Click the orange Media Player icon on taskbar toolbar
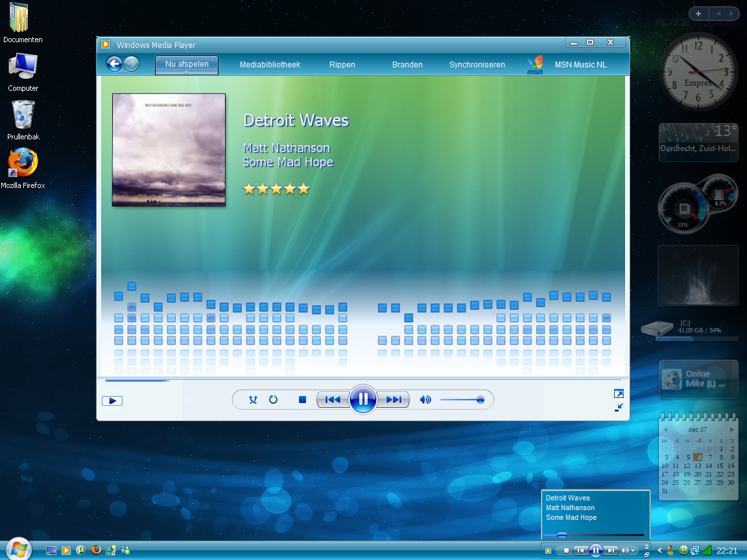The height and width of the screenshot is (560, 747). coord(548,550)
